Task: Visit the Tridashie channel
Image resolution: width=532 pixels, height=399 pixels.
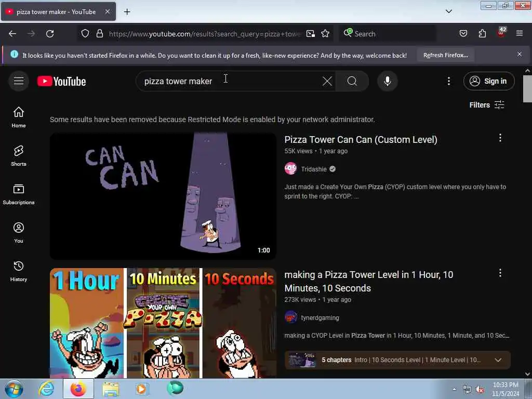Action: pos(314,169)
